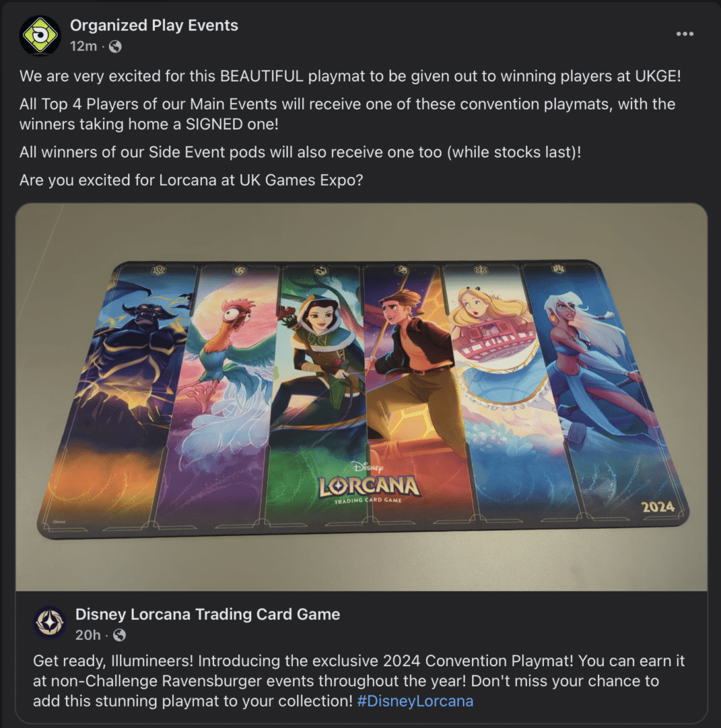Click the shared post text about Convention Playmat

coord(358,680)
